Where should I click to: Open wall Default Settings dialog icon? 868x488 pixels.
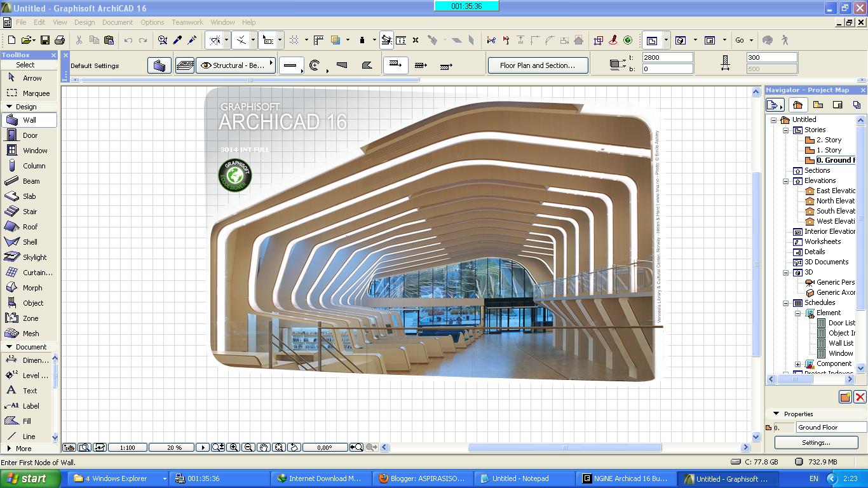coord(159,65)
